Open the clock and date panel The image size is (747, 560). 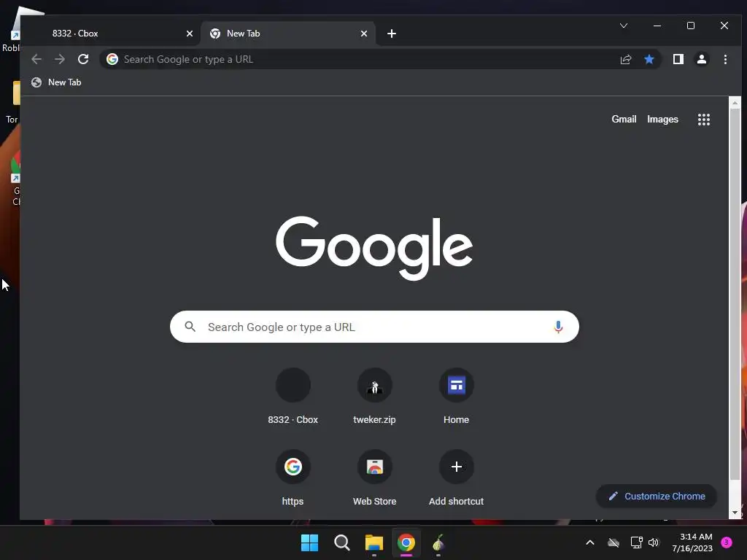click(692, 542)
